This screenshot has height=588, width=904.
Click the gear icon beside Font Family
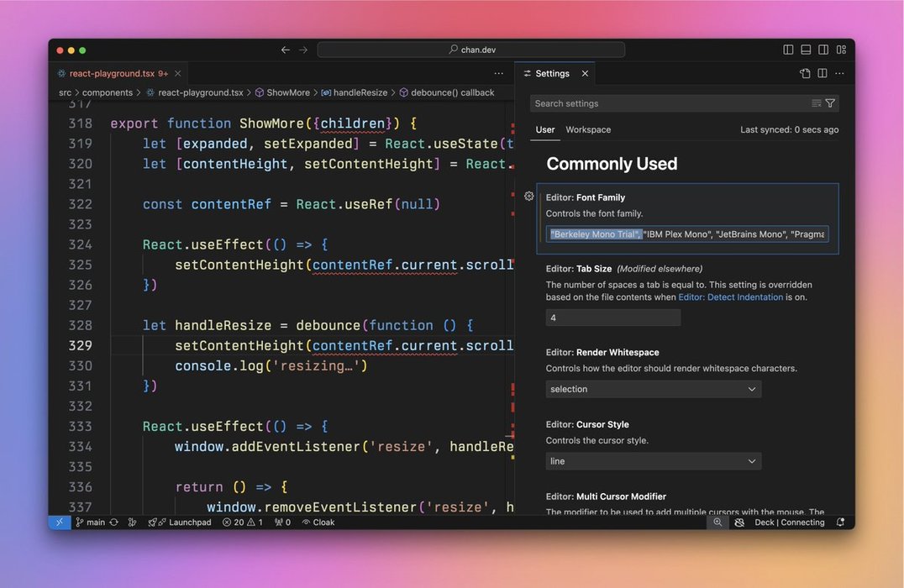(x=529, y=197)
